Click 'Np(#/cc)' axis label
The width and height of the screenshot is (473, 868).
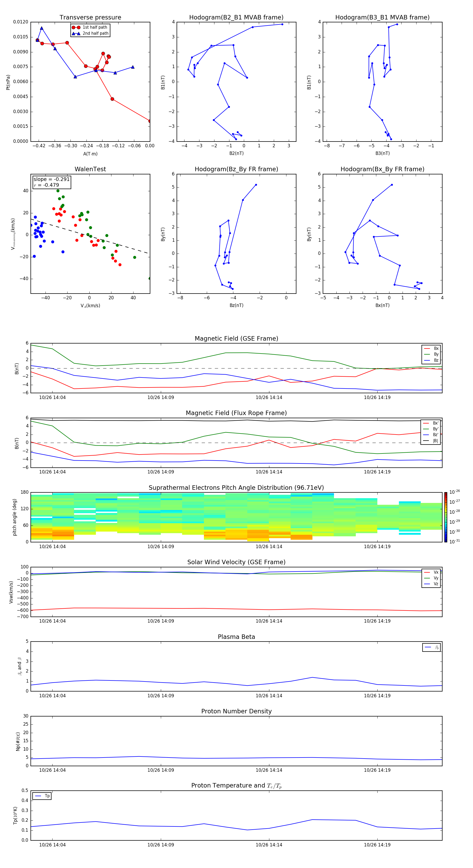(18, 741)
